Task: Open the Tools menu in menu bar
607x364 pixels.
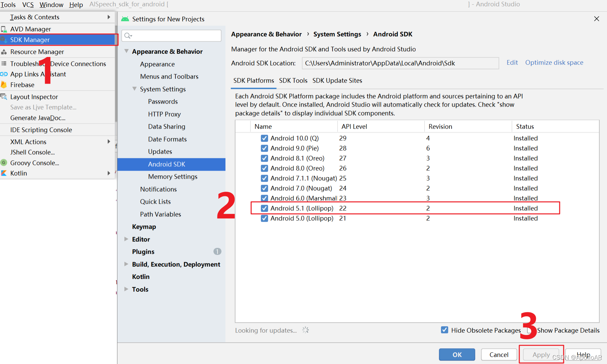Action: coord(8,5)
